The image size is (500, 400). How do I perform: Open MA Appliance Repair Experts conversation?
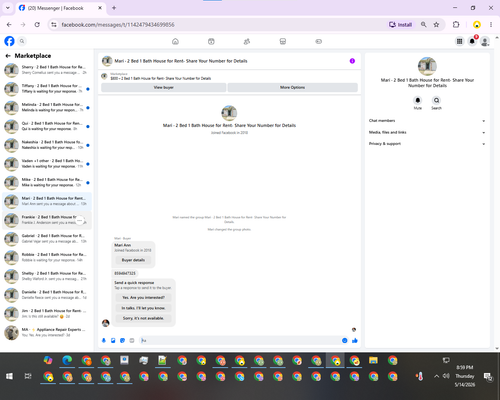(47, 332)
